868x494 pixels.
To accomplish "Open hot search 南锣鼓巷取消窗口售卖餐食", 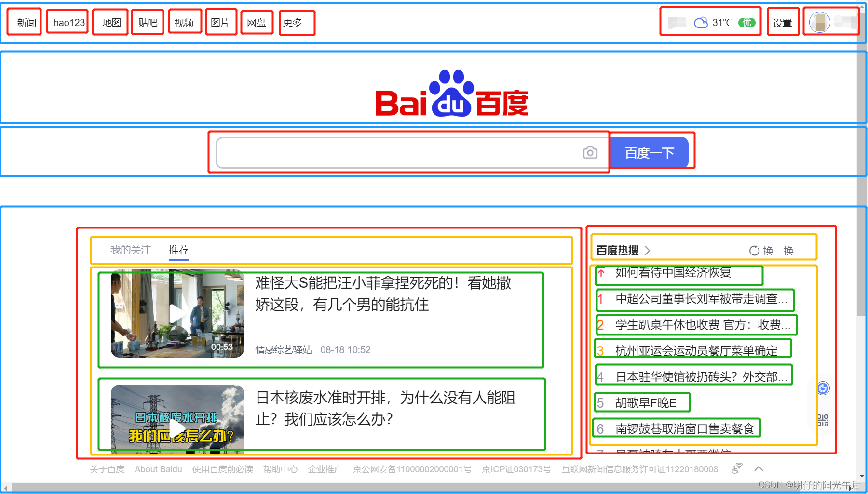I will click(685, 429).
